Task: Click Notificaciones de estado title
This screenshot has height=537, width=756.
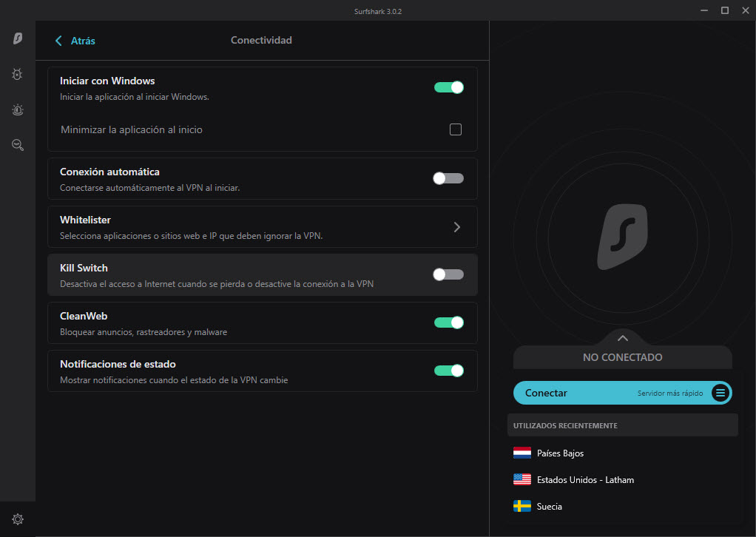Action: point(118,365)
